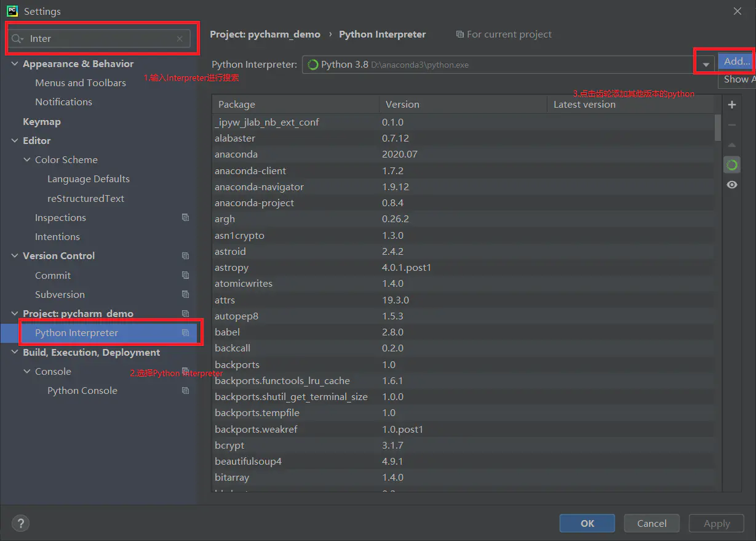The image size is (756, 541).
Task: Select the beautifulsoup4 package row
Action: 463,461
